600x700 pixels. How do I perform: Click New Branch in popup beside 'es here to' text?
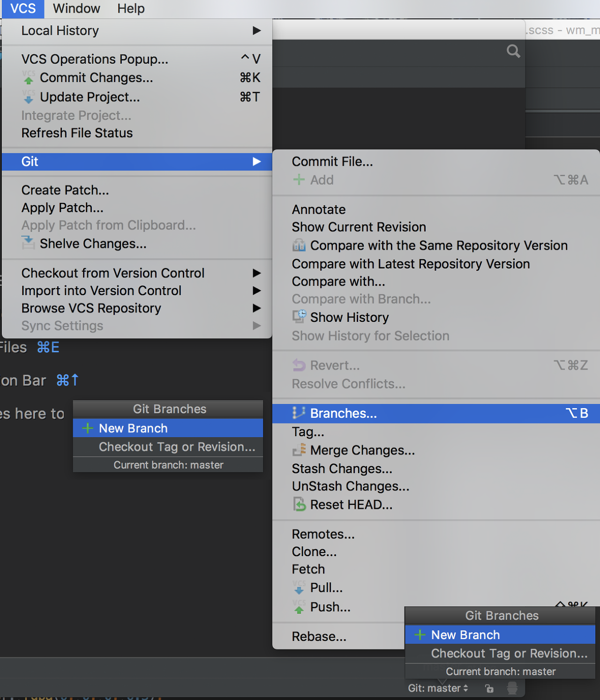(x=168, y=428)
